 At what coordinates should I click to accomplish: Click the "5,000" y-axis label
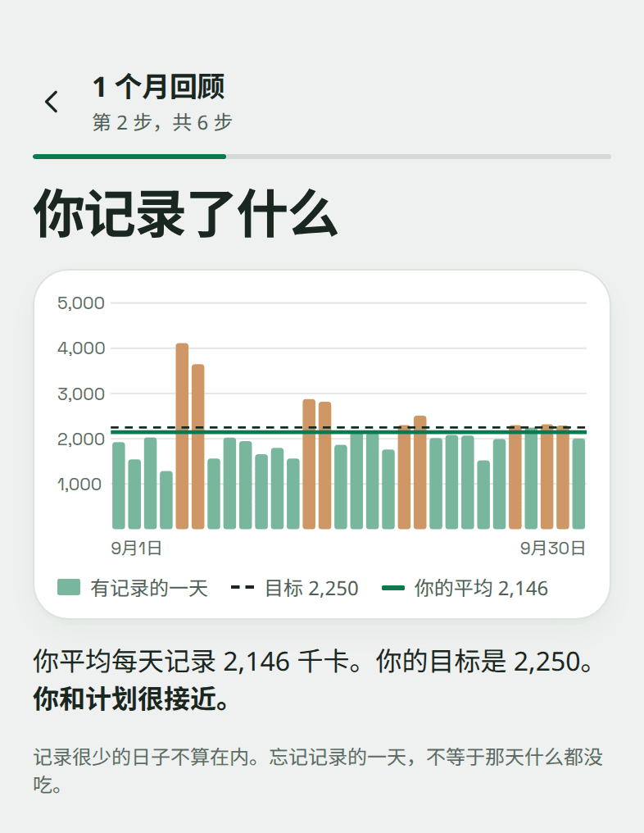point(80,303)
